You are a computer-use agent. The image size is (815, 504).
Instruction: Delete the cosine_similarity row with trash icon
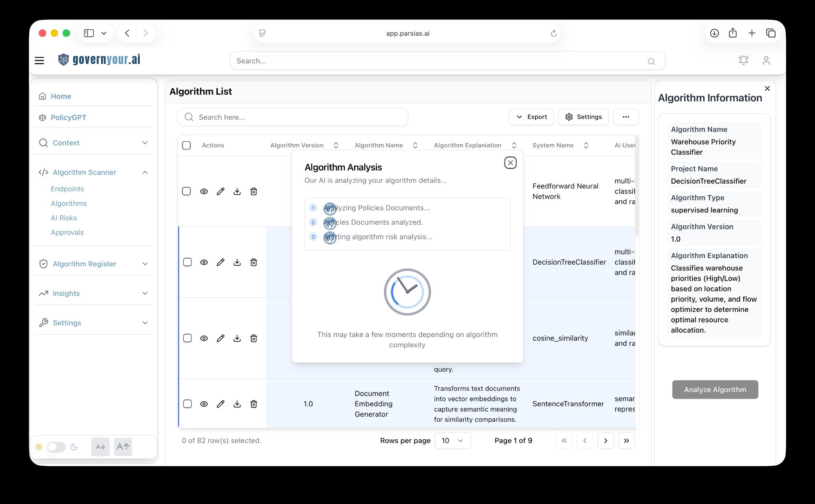pyautogui.click(x=253, y=338)
